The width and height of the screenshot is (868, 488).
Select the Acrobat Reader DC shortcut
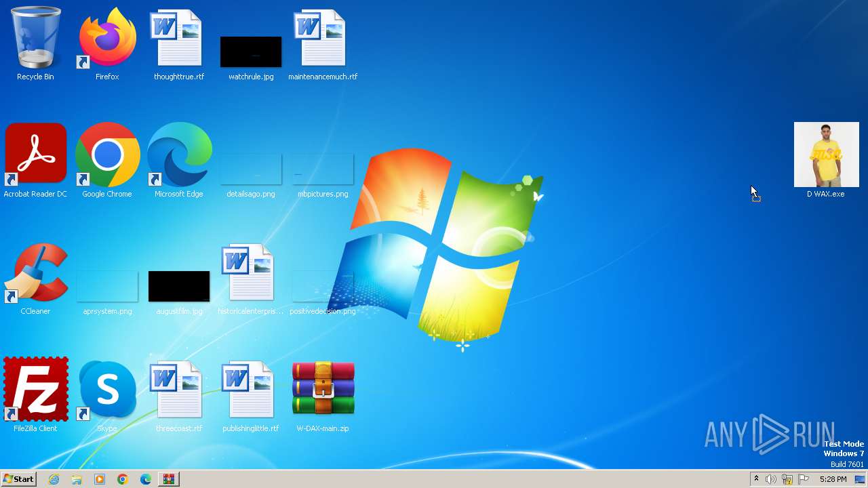click(35, 161)
